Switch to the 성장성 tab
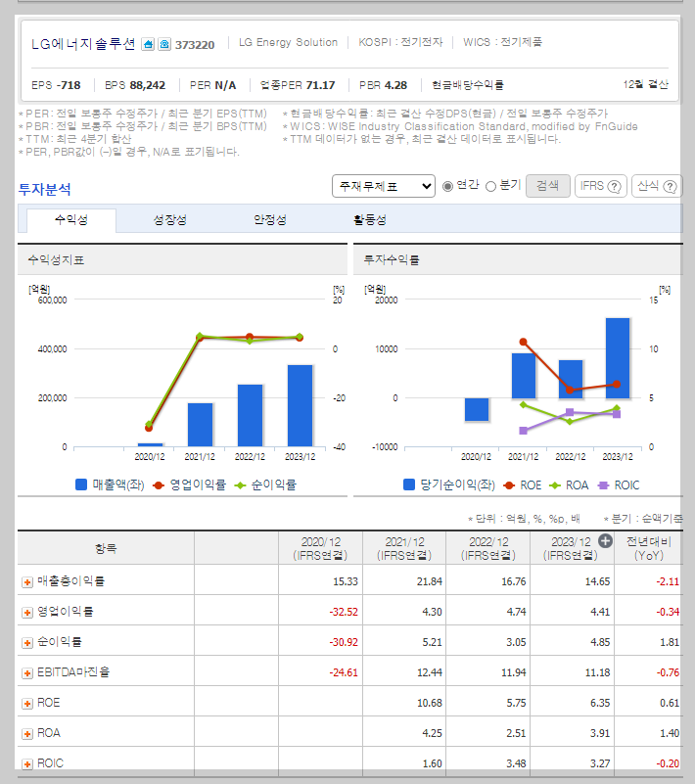Viewport: 695px width, 784px height. (x=170, y=220)
